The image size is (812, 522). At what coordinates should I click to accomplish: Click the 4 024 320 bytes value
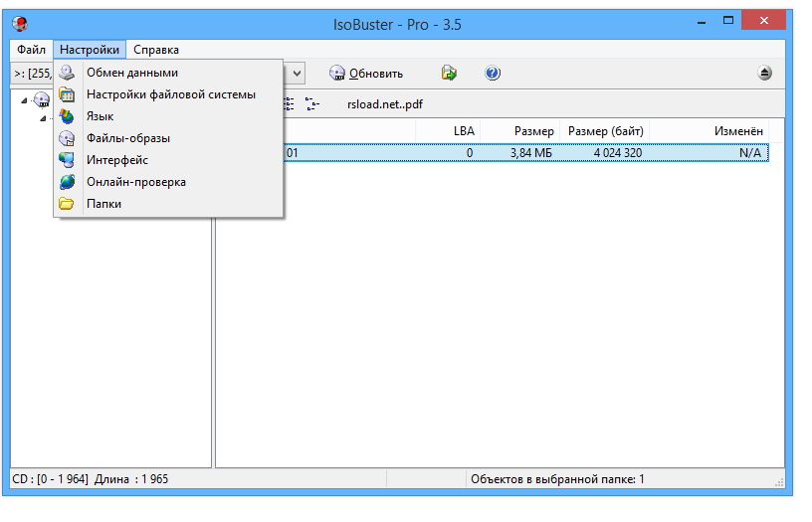point(618,153)
